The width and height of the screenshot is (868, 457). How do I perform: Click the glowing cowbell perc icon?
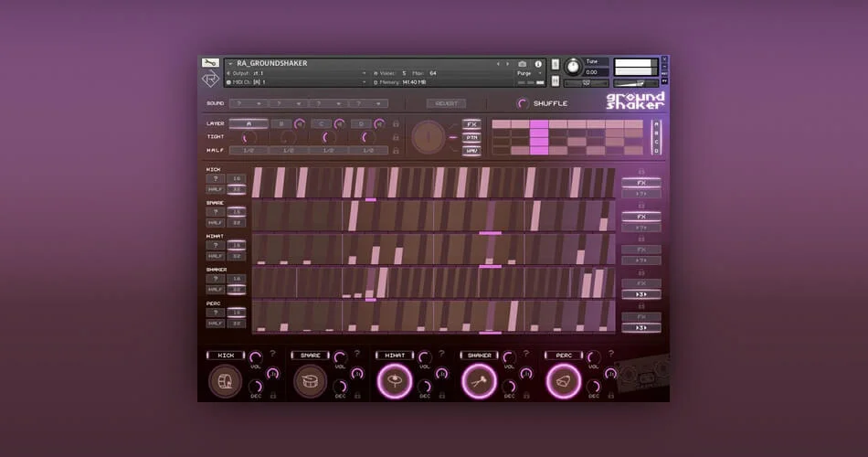point(564,381)
